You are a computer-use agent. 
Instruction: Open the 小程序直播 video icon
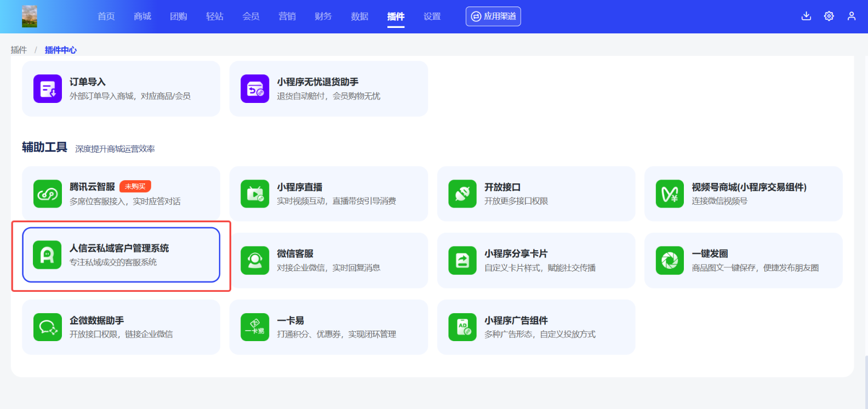coord(255,194)
